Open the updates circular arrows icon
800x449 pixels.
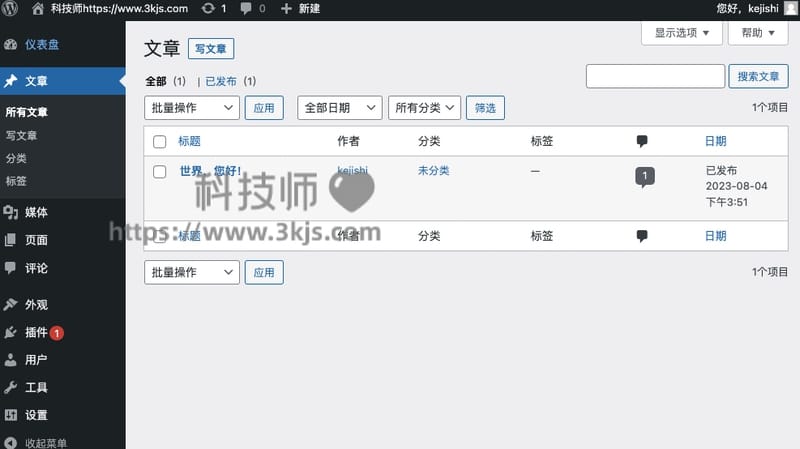[208, 8]
